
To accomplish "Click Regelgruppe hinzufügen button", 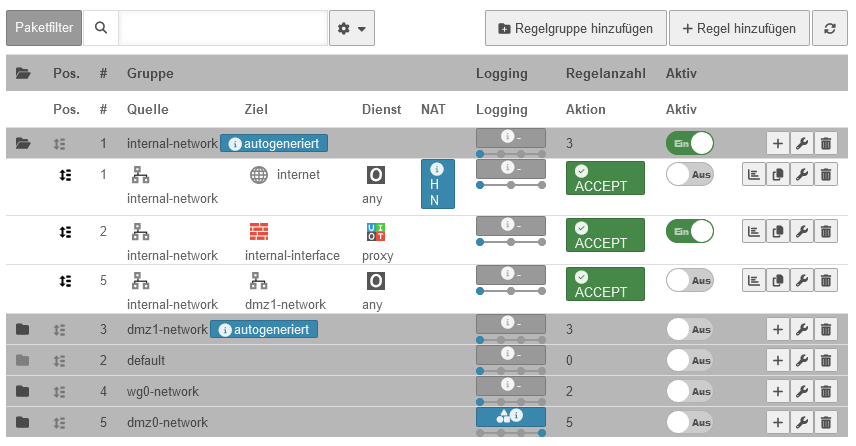I will coord(575,29).
